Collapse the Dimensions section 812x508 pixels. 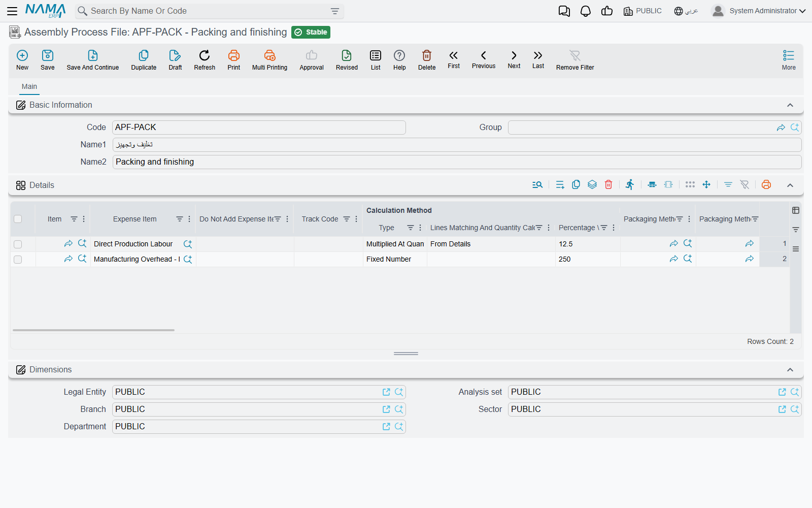click(x=790, y=370)
